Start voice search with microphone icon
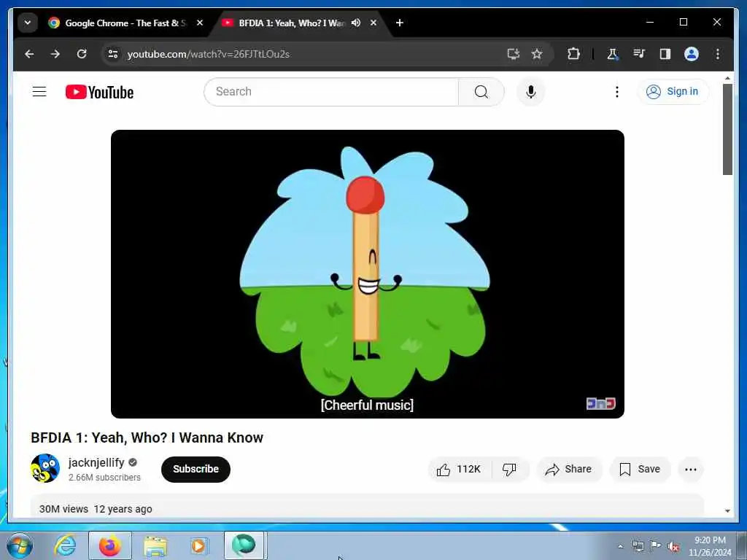Screen dimensions: 747x560 [x=531, y=91]
